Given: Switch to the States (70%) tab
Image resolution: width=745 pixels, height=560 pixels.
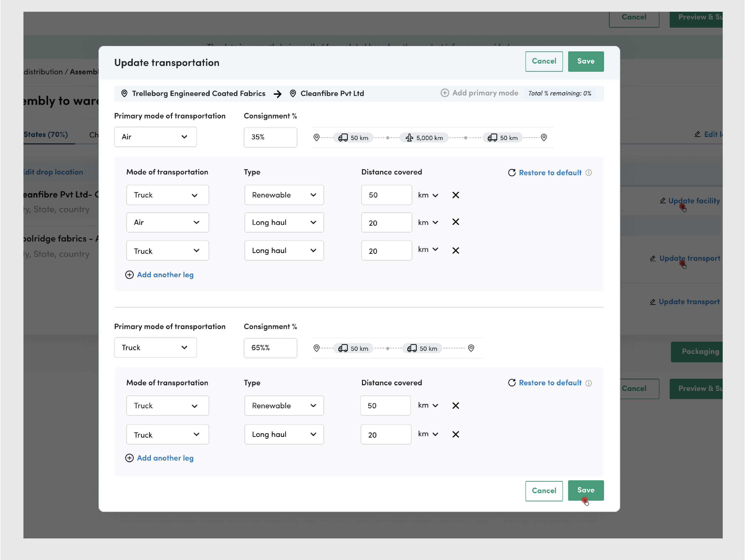Looking at the screenshot, I should 46,134.
